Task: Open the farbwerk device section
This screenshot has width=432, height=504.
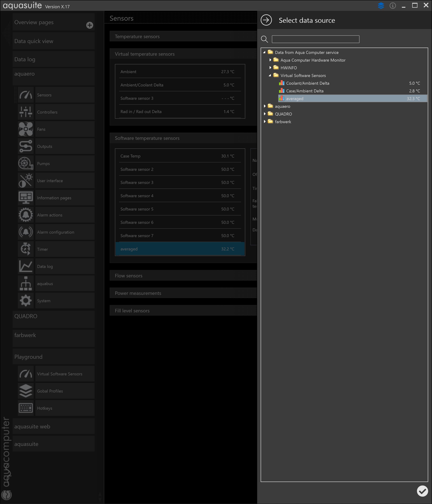Action: coord(54,338)
